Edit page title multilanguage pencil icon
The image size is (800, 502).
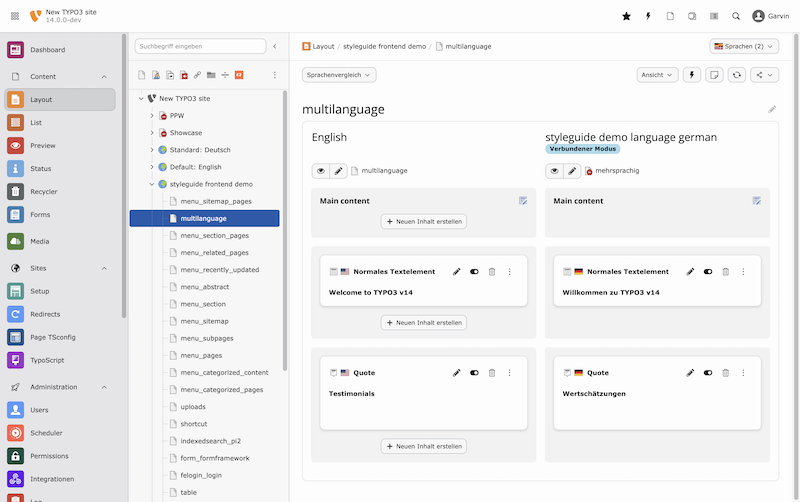pyautogui.click(x=771, y=109)
